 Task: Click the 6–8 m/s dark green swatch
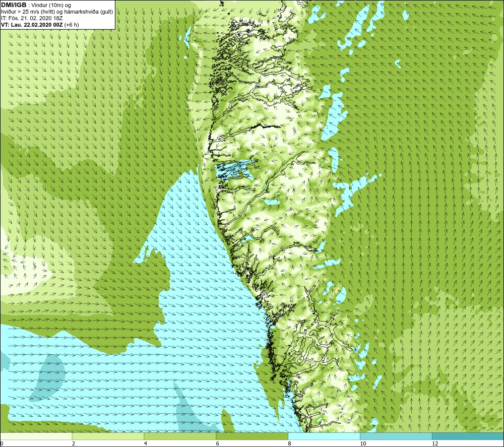[x=252, y=436]
